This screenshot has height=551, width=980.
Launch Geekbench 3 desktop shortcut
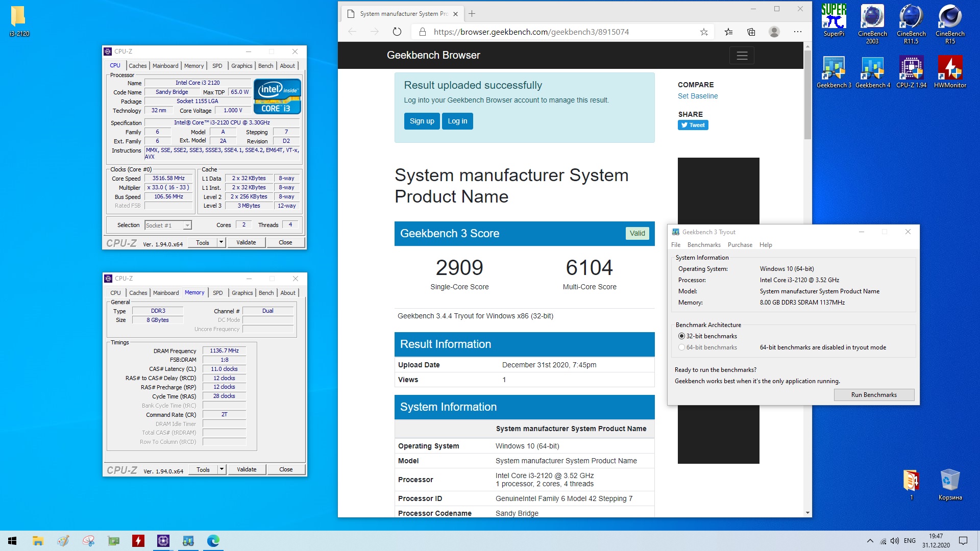pos(834,72)
